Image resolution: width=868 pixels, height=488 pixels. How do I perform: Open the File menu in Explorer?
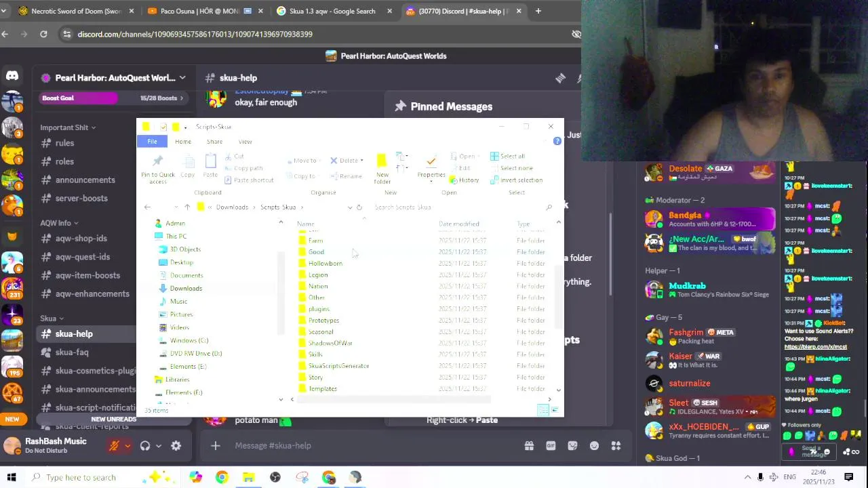tap(152, 142)
